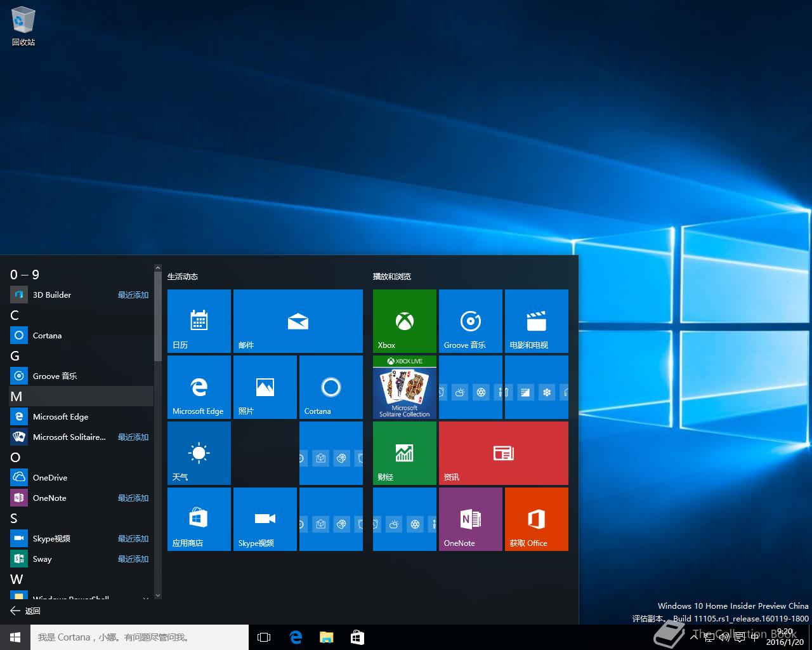Open the Action Center notification icon
This screenshot has width=812, height=650.
[x=740, y=637]
